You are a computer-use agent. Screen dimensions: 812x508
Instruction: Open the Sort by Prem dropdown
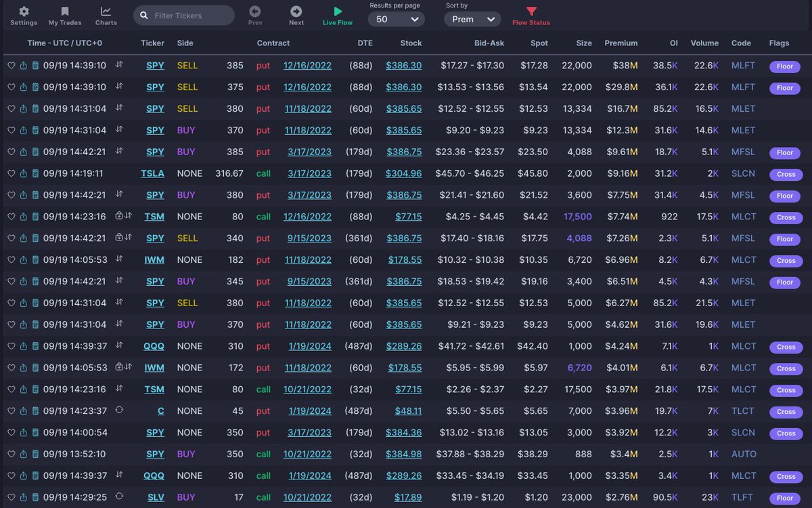tap(472, 18)
